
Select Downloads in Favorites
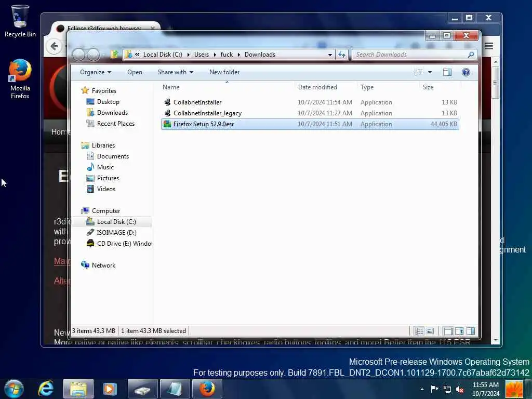click(112, 113)
